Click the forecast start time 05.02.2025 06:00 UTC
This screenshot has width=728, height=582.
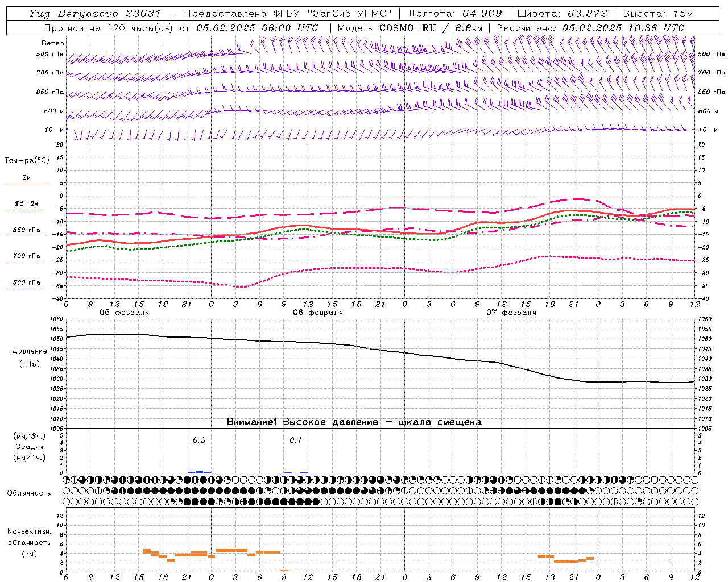[257, 27]
